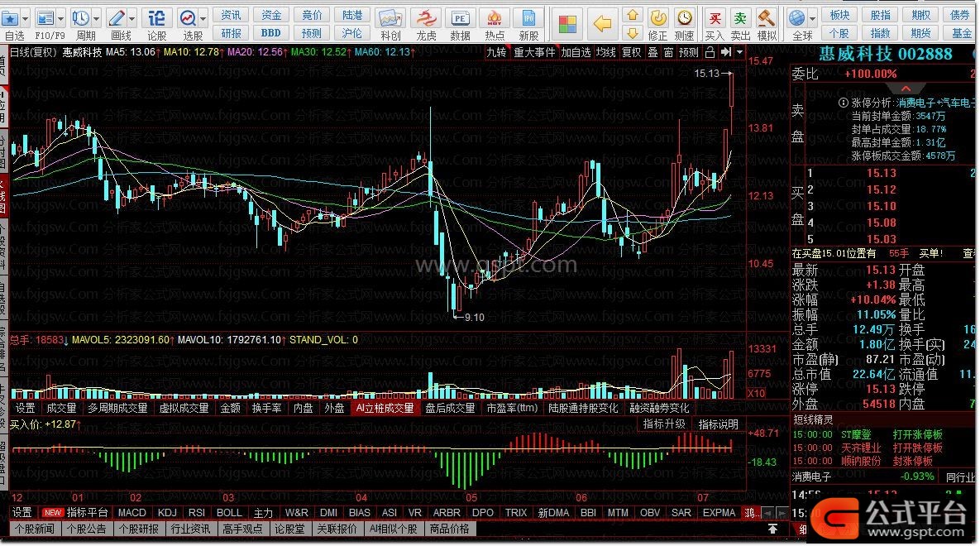Screen dimensions: 980x546
Task: Open the 模拟 gavel simulation icon
Action: (767, 18)
